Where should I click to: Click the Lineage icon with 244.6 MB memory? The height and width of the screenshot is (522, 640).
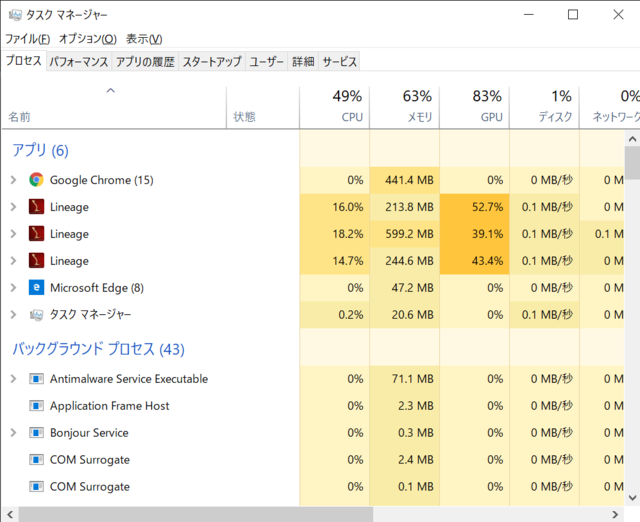point(36,260)
